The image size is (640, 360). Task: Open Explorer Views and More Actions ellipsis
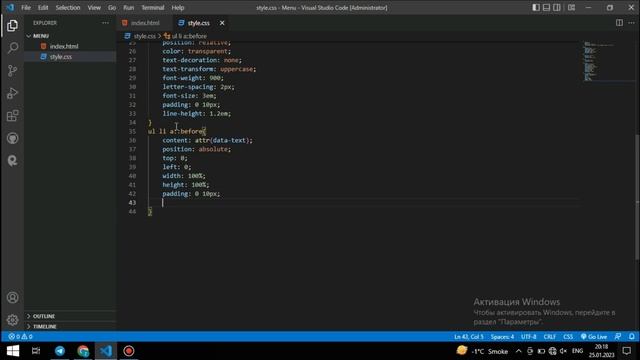point(105,23)
